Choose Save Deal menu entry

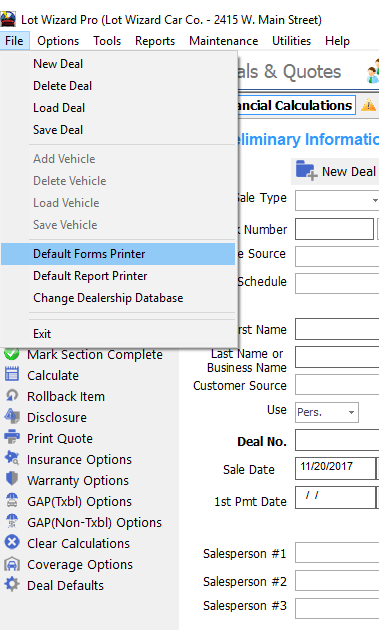pyautogui.click(x=118, y=130)
